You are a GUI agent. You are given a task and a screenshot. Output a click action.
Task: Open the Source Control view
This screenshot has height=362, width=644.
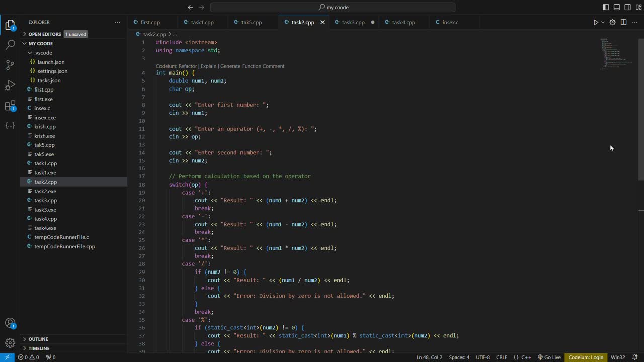point(10,65)
